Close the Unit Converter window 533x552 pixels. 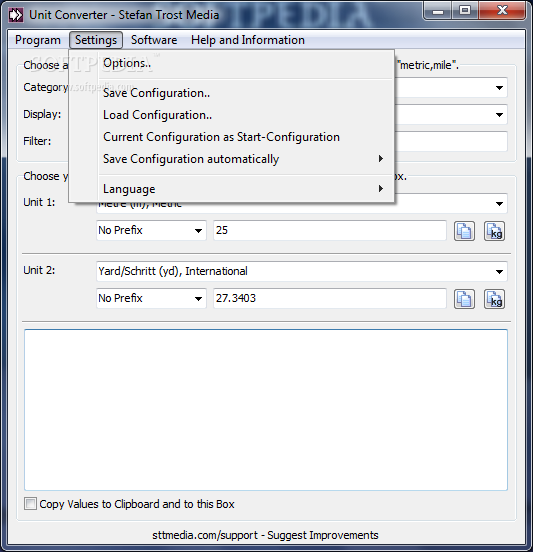tap(502, 11)
